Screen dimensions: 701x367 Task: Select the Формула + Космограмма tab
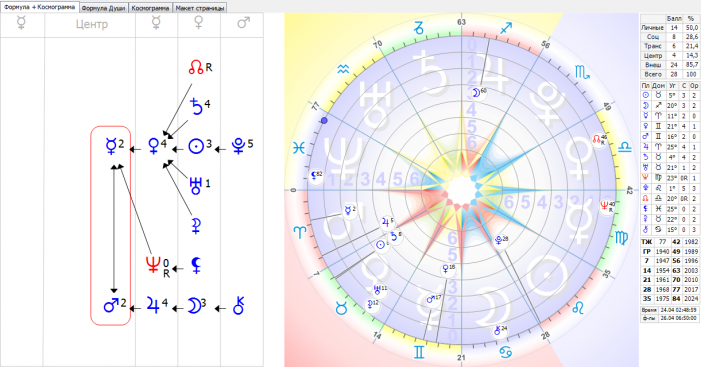coord(40,7)
